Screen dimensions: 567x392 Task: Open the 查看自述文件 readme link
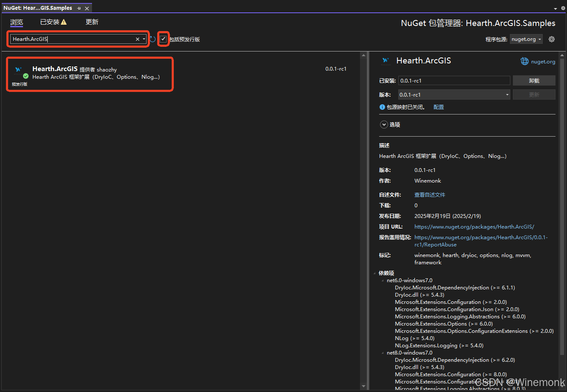(430, 195)
